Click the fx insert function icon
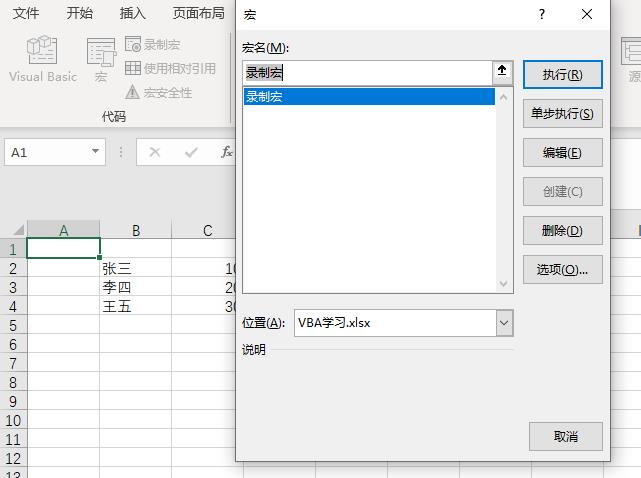 tap(226, 152)
